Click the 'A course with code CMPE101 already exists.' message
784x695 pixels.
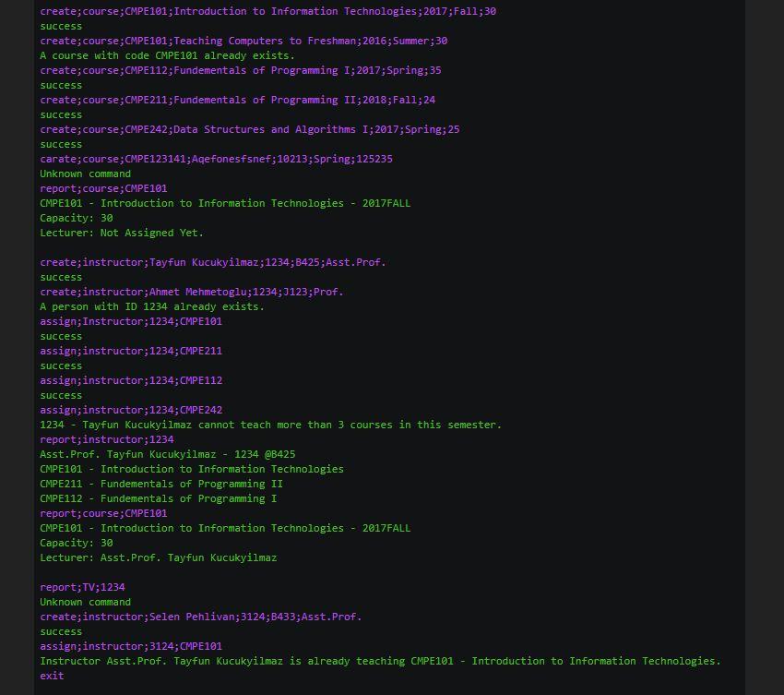[x=168, y=55]
